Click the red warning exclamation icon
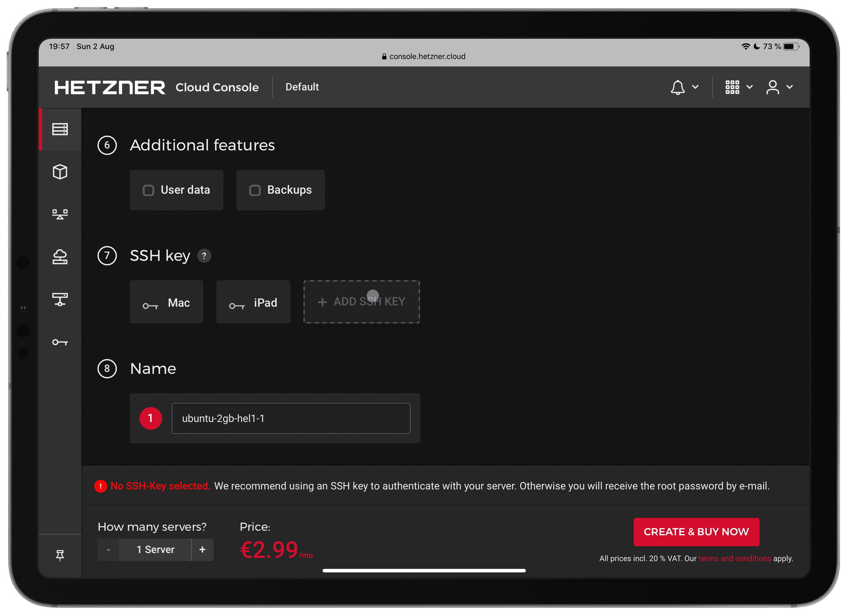849x616 pixels. (101, 487)
